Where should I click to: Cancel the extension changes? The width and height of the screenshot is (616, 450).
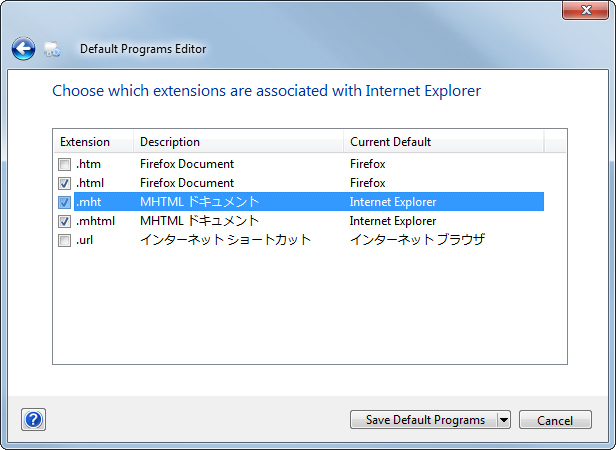click(555, 420)
